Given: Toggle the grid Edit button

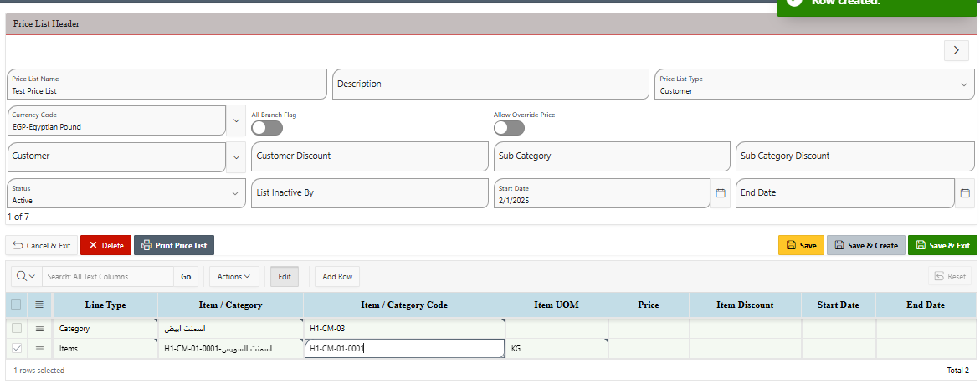Looking at the screenshot, I should coord(285,277).
